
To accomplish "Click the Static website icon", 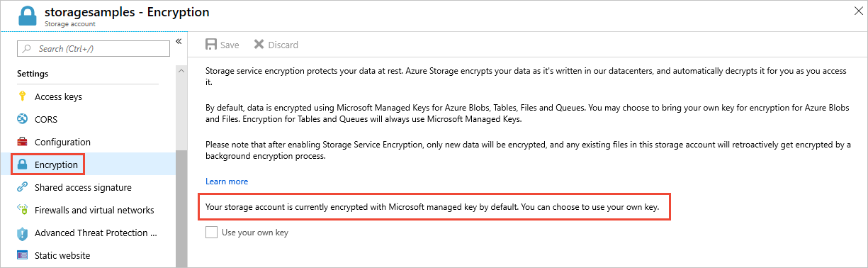I will click(22, 255).
